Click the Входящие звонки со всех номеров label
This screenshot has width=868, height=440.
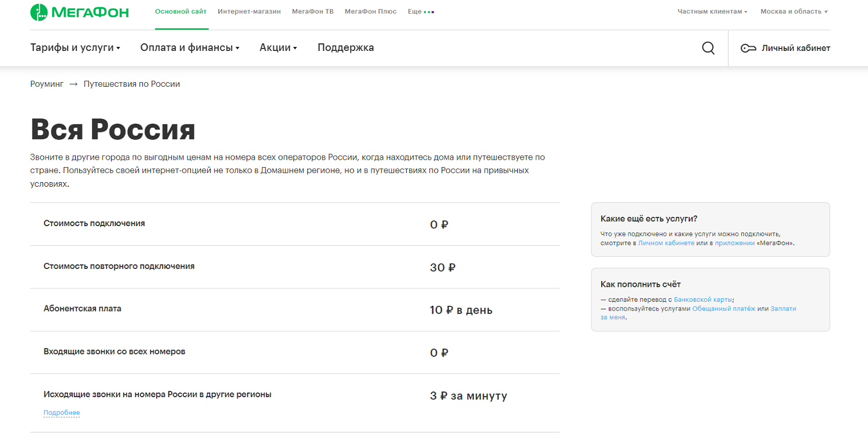115,352
